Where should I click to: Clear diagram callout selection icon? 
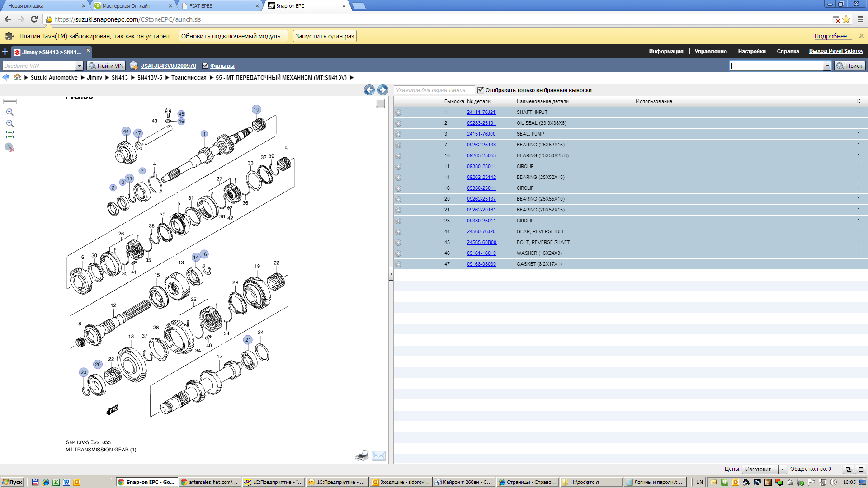click(x=10, y=147)
